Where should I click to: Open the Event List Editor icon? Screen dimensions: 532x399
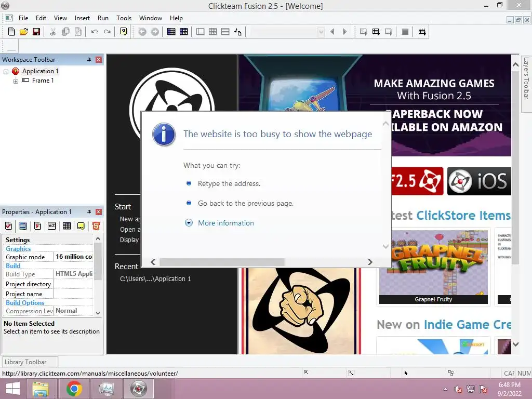click(x=225, y=32)
